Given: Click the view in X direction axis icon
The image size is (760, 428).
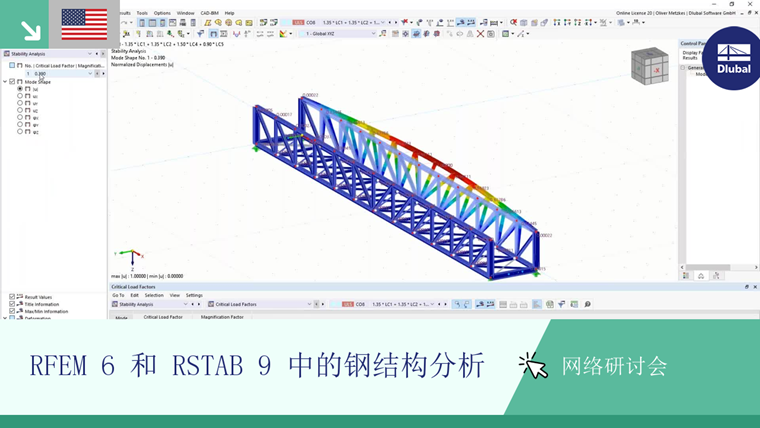Looking at the screenshot, I should coord(556,22).
